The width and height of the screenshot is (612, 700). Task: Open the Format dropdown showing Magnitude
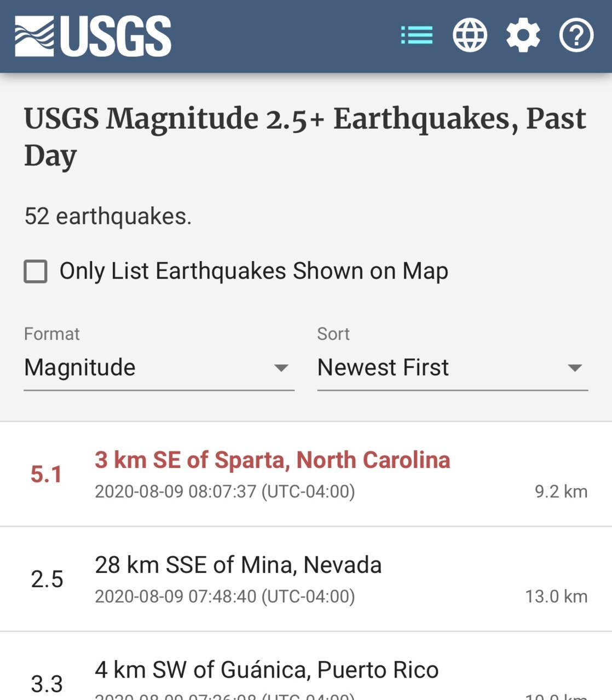tap(159, 368)
